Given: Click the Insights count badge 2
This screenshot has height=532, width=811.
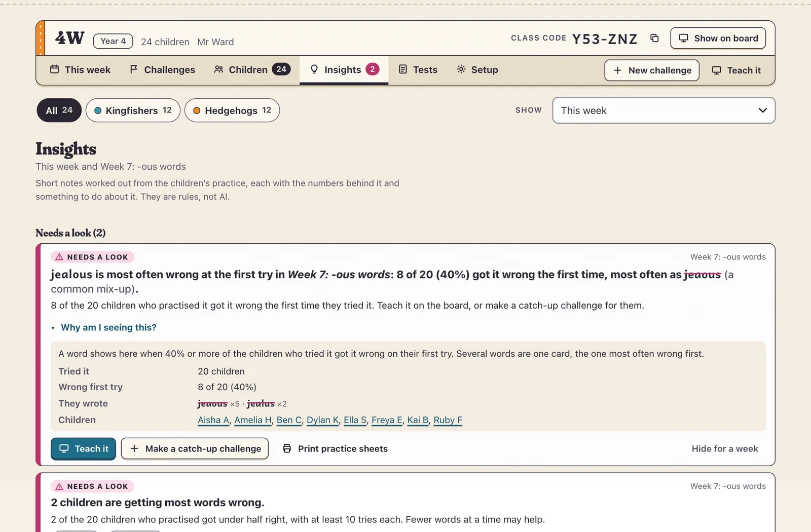Looking at the screenshot, I should click(373, 69).
